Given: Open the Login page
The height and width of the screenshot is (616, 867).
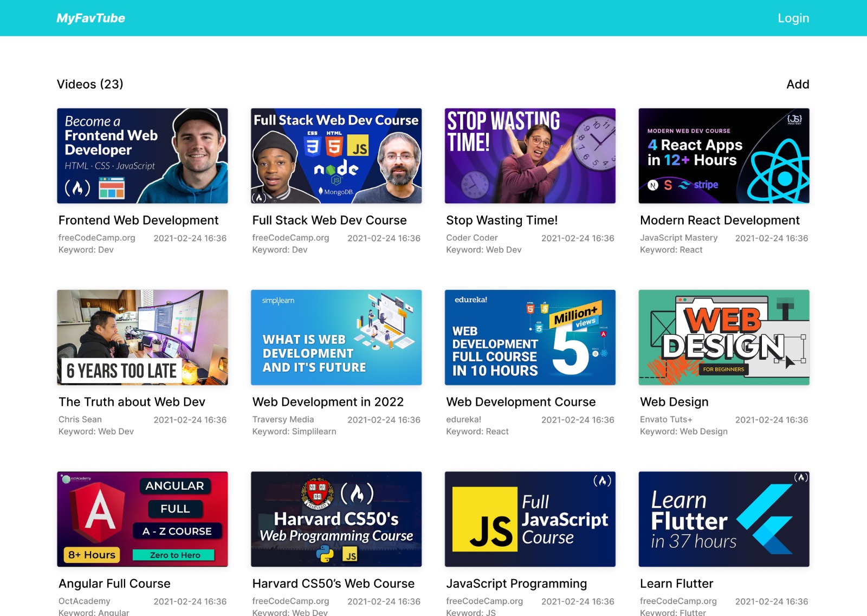Looking at the screenshot, I should click(x=793, y=18).
